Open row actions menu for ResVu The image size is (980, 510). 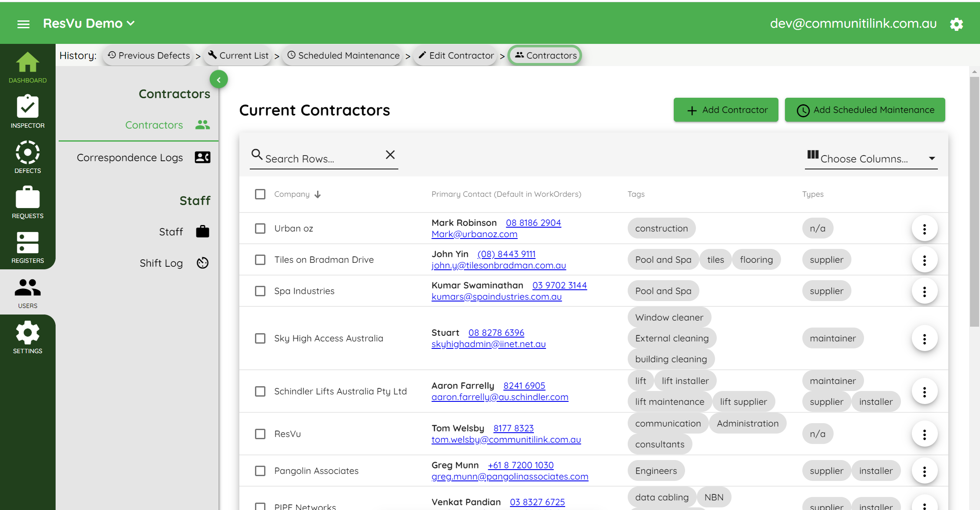(924, 434)
